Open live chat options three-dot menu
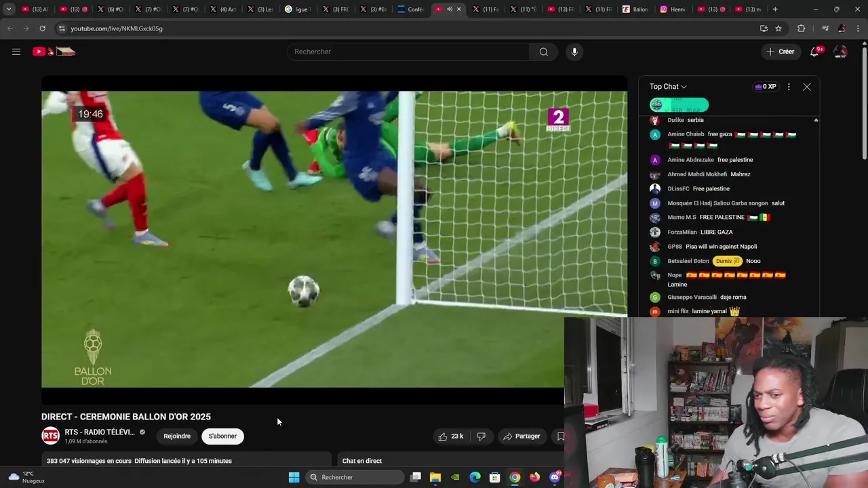This screenshot has height=488, width=868. [789, 87]
